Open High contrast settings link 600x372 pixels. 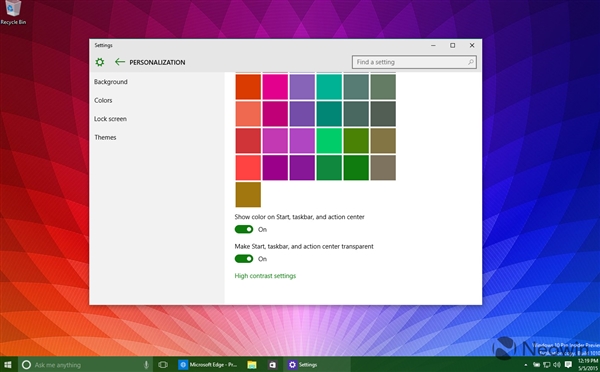(265, 276)
